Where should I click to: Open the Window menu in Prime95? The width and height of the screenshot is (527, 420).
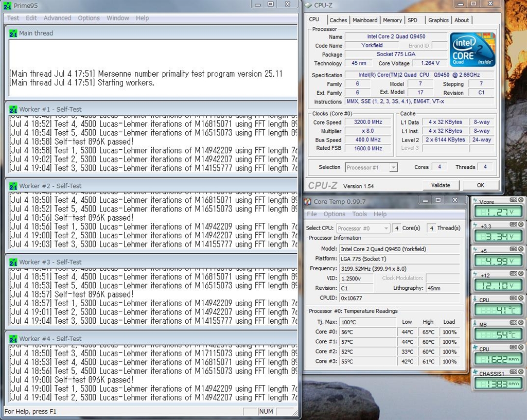pyautogui.click(x=118, y=18)
